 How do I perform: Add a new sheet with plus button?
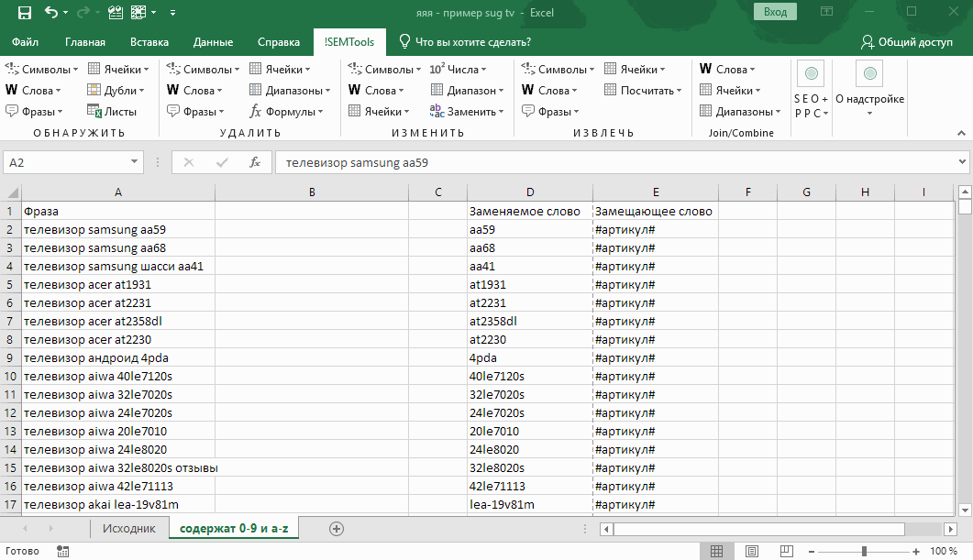(x=337, y=529)
